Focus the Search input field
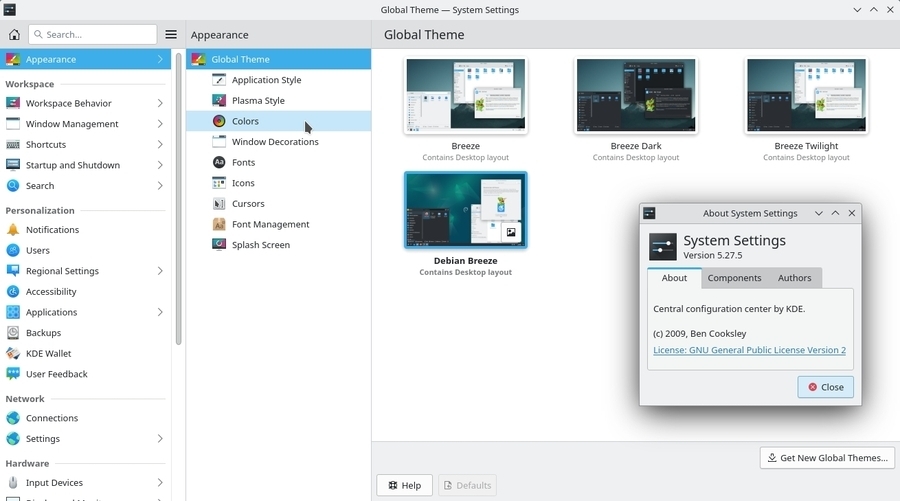The image size is (900, 501). [92, 34]
